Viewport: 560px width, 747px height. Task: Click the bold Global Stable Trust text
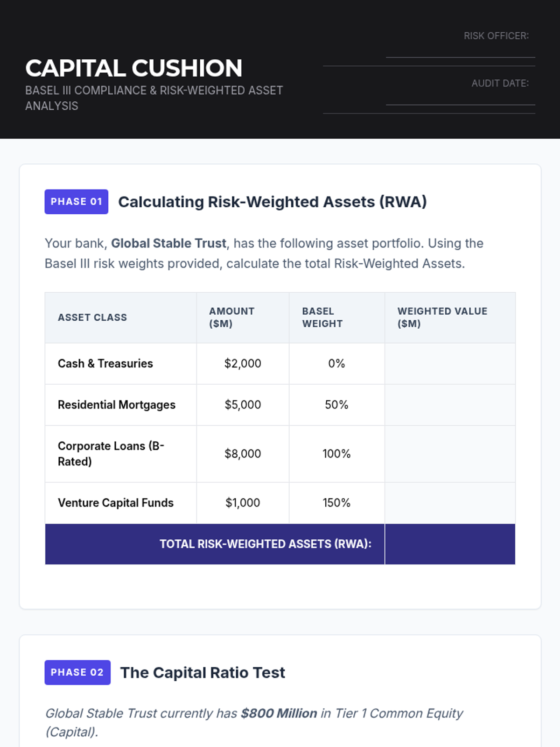click(168, 243)
